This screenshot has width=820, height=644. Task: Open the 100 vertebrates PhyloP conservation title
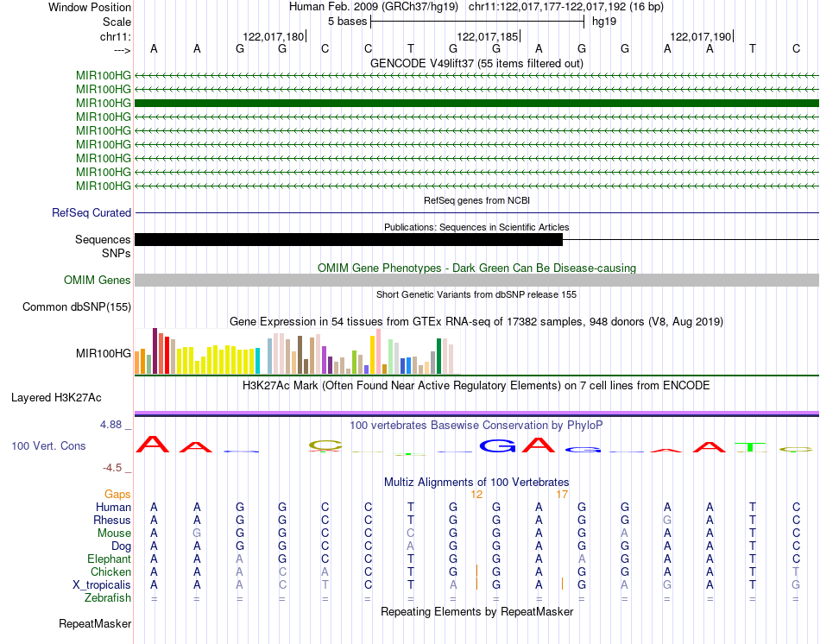pyautogui.click(x=476, y=426)
